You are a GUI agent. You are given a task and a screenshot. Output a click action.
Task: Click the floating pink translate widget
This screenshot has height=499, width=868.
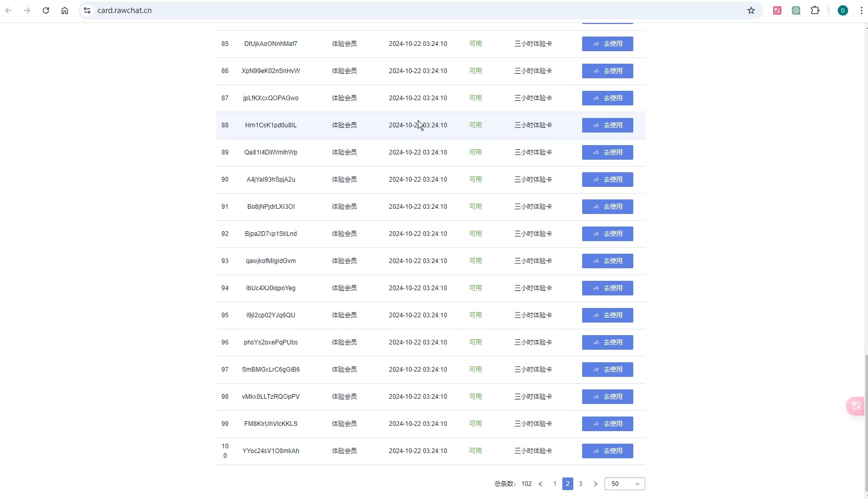coord(857,406)
